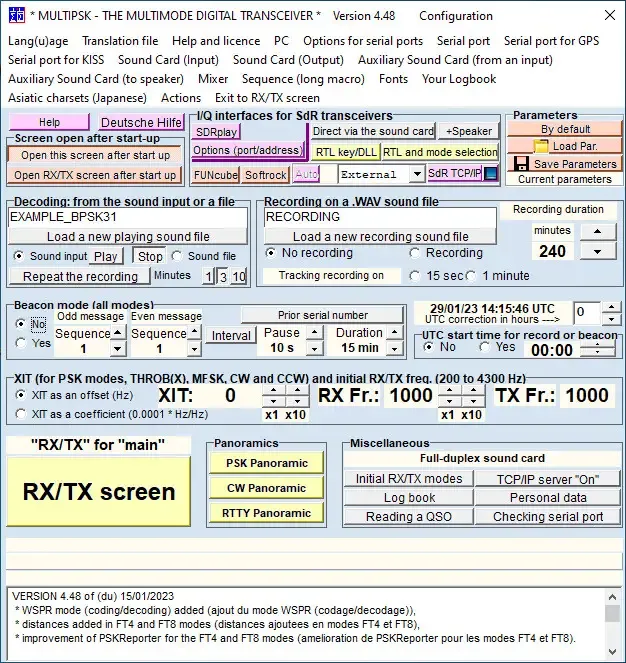Click Checking serial port button
The width and height of the screenshot is (626, 663).
[548, 516]
